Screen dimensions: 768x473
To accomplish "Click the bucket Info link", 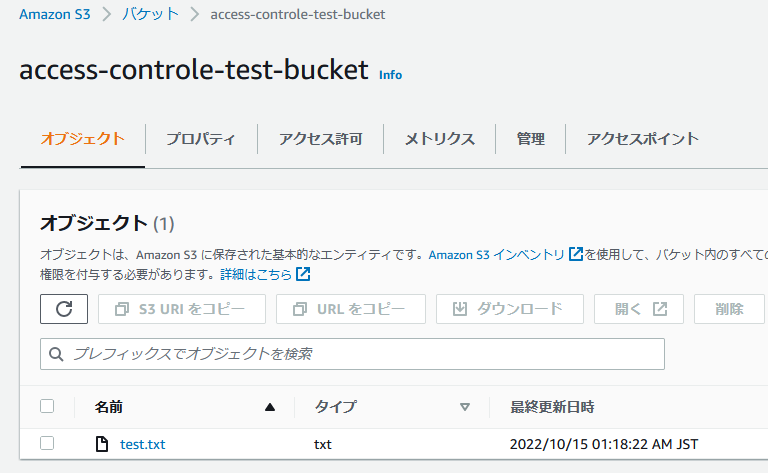I will point(390,75).
